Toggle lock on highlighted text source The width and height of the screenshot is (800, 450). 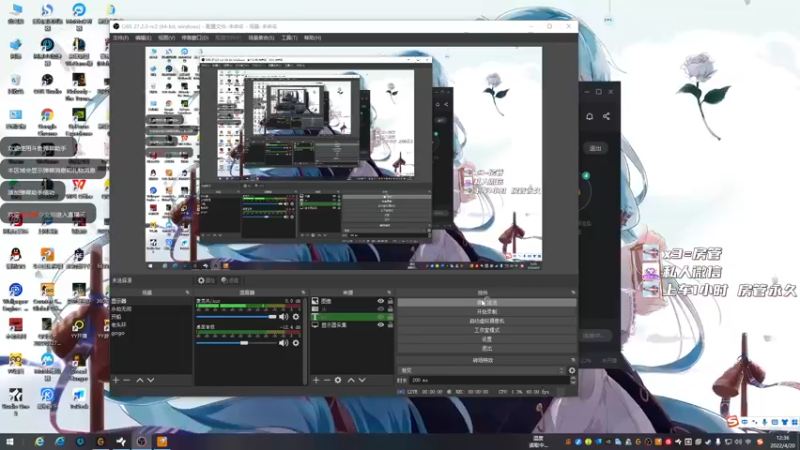pyautogui.click(x=390, y=317)
